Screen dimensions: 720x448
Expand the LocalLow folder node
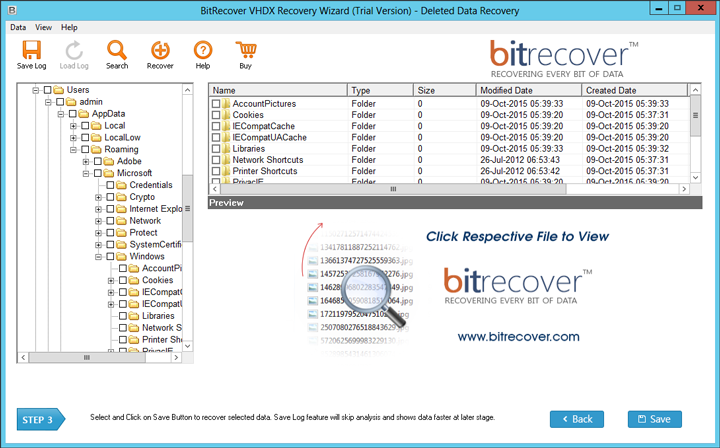coord(73,138)
